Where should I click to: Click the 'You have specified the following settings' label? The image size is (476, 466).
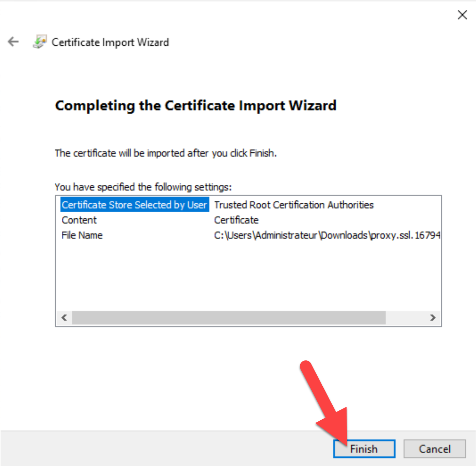143,187
